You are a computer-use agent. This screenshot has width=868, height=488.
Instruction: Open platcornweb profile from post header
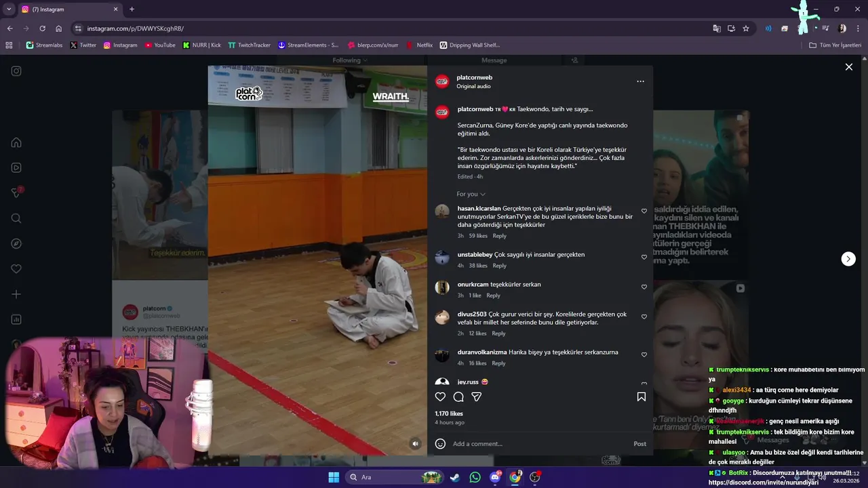474,77
